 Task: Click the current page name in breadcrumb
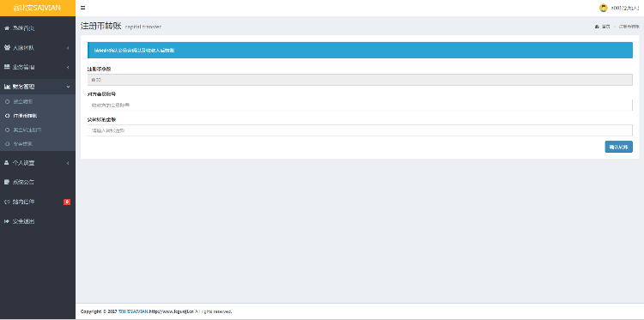point(629,27)
